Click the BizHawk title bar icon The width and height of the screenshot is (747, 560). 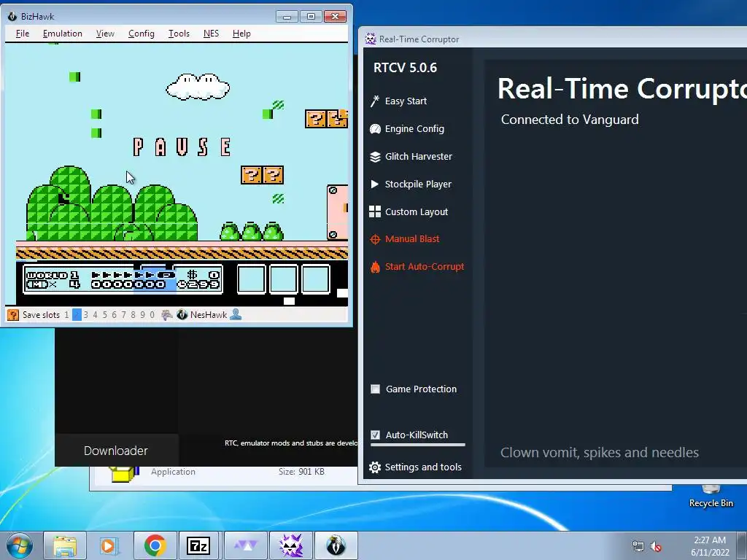point(12,16)
